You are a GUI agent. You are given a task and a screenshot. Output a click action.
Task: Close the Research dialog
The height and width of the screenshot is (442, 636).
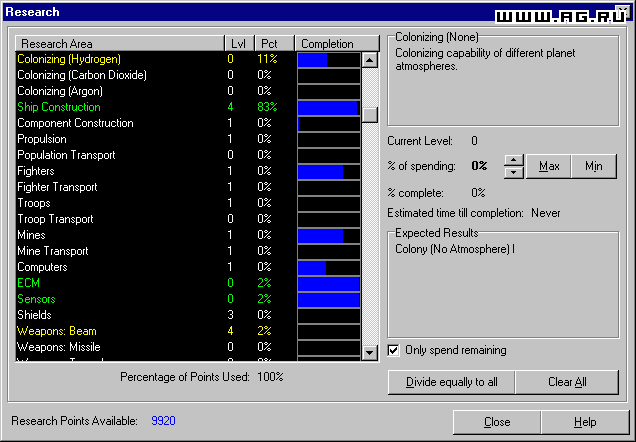click(x=497, y=422)
